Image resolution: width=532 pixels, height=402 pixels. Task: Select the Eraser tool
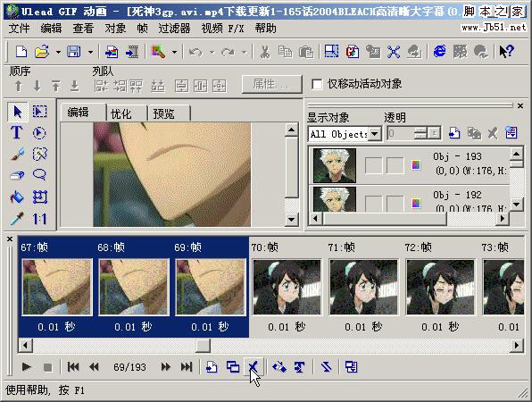[x=17, y=175]
